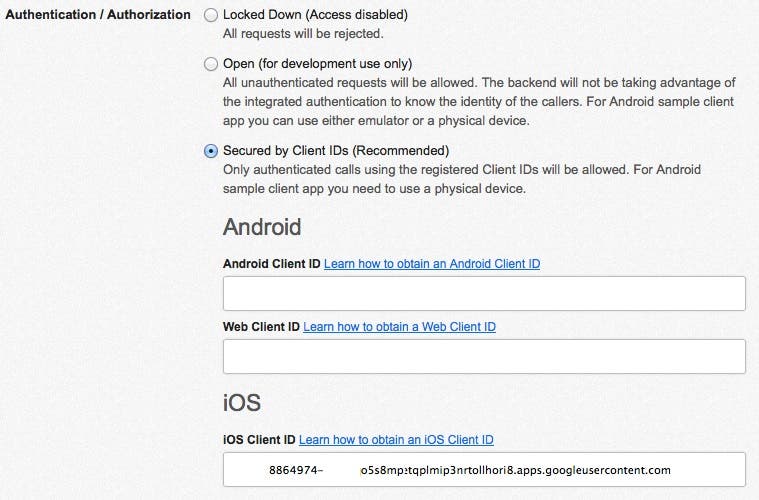
Task: Click the bold 'Android Client ID' field label
Action: 271,263
